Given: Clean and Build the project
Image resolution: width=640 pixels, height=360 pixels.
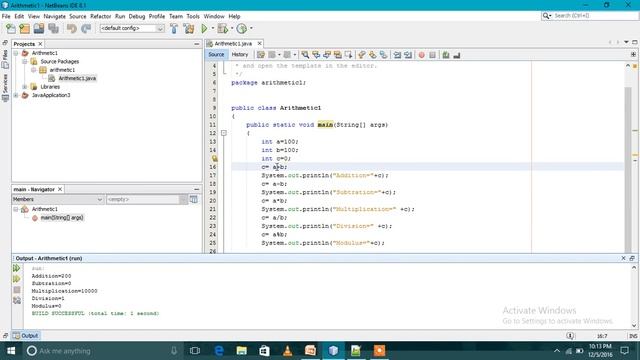Looking at the screenshot, I should 189,28.
